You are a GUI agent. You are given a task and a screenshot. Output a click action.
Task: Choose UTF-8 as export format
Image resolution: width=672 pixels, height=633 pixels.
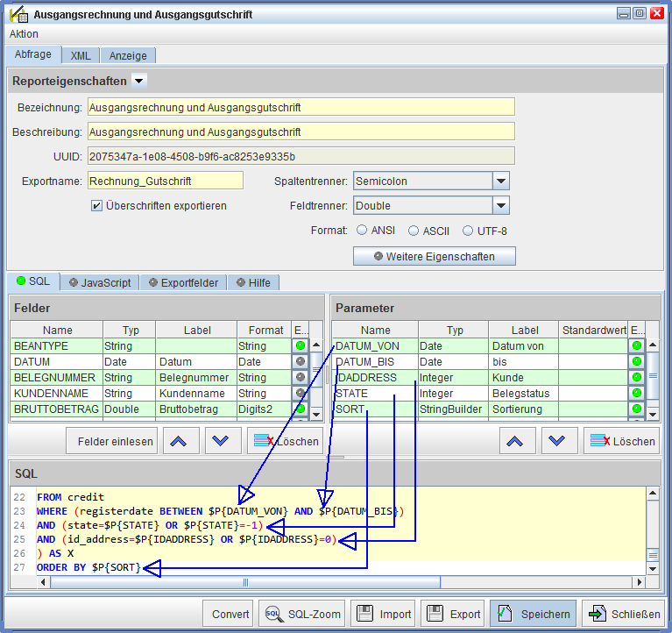pos(469,231)
